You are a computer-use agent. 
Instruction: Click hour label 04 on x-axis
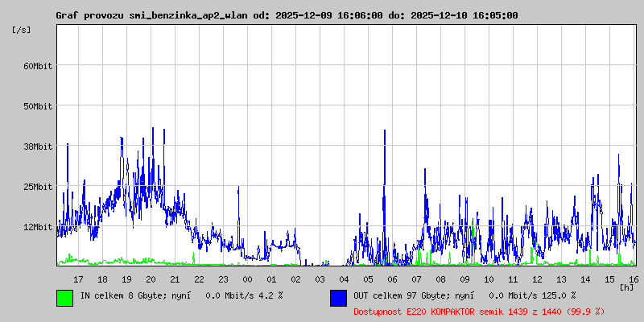(x=345, y=279)
